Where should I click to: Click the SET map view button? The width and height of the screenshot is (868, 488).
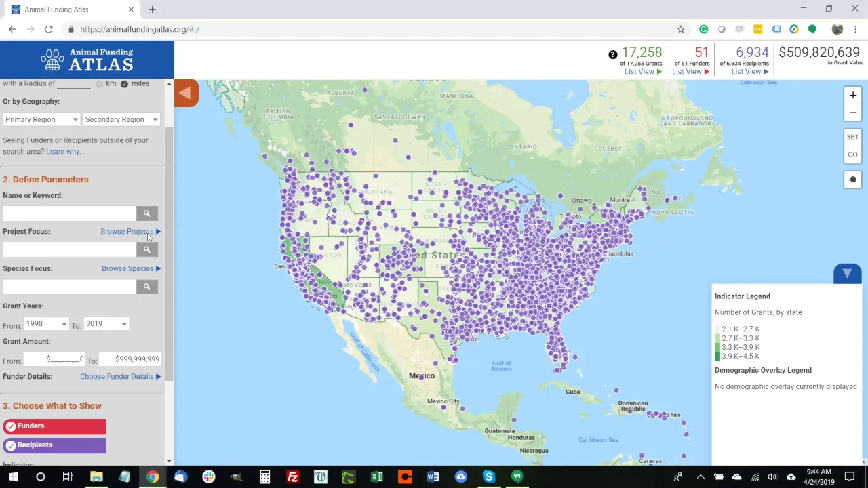[852, 137]
